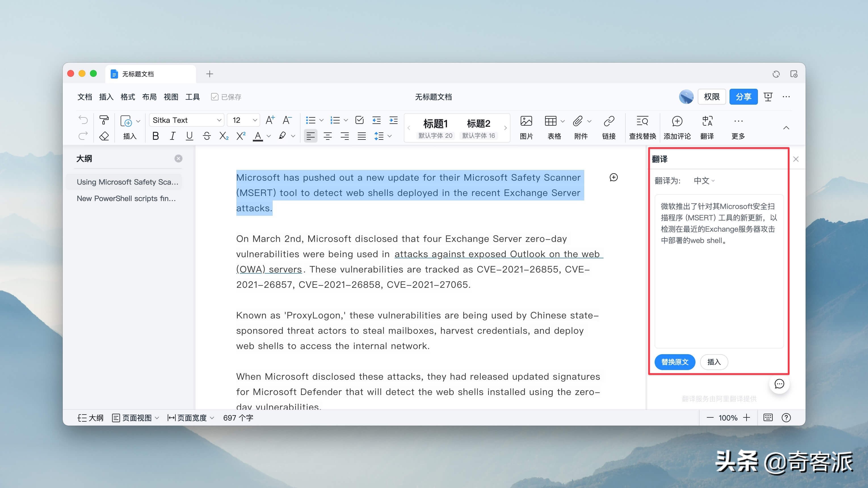Open the 翻译 translate tool

coord(707,127)
